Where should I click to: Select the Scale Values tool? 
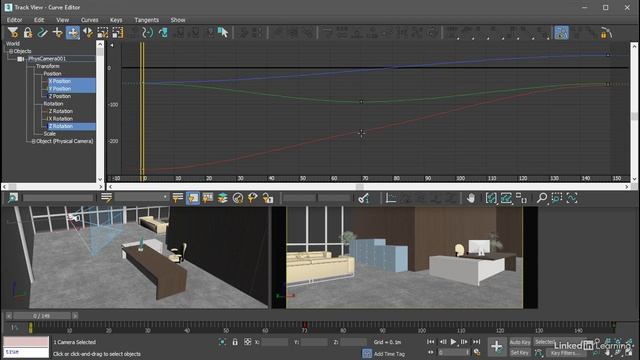[x=118, y=33]
